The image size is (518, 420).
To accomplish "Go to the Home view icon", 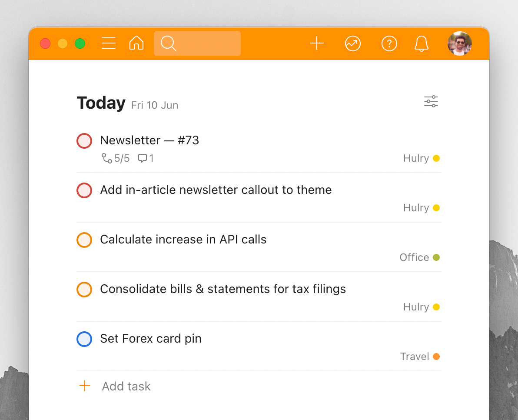I will [x=136, y=43].
